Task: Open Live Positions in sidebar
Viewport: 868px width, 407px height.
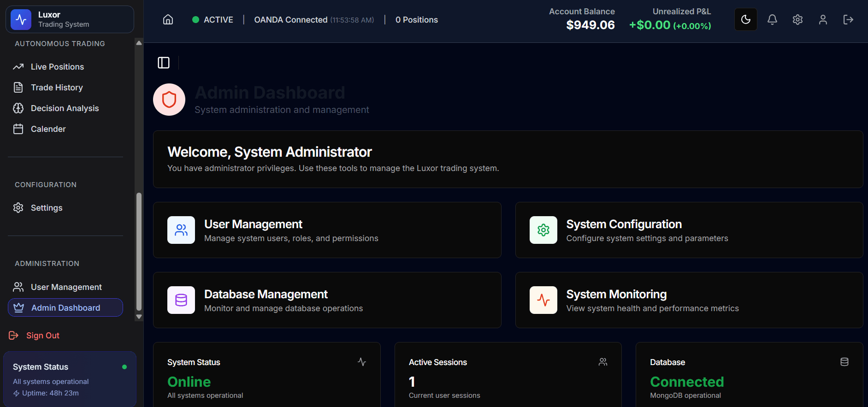Action: pyautogui.click(x=65, y=67)
